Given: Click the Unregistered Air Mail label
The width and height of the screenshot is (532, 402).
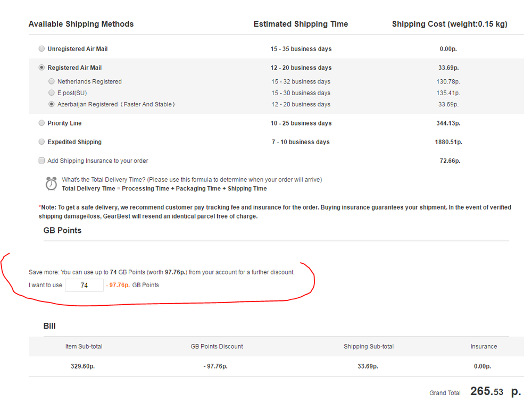Looking at the screenshot, I should pyautogui.click(x=77, y=49).
